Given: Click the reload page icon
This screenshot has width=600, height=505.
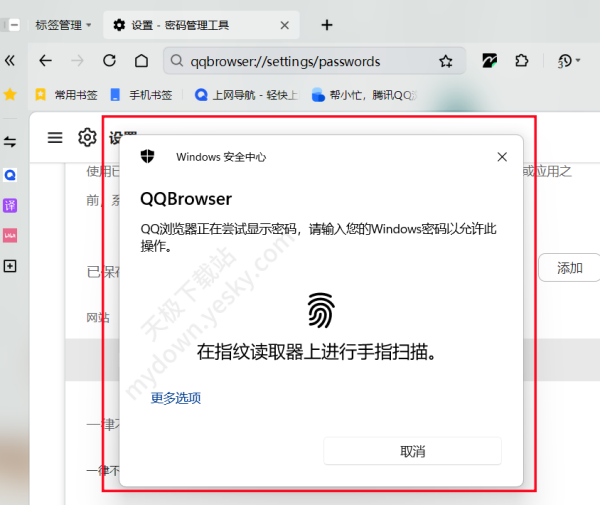Looking at the screenshot, I should click(109, 61).
